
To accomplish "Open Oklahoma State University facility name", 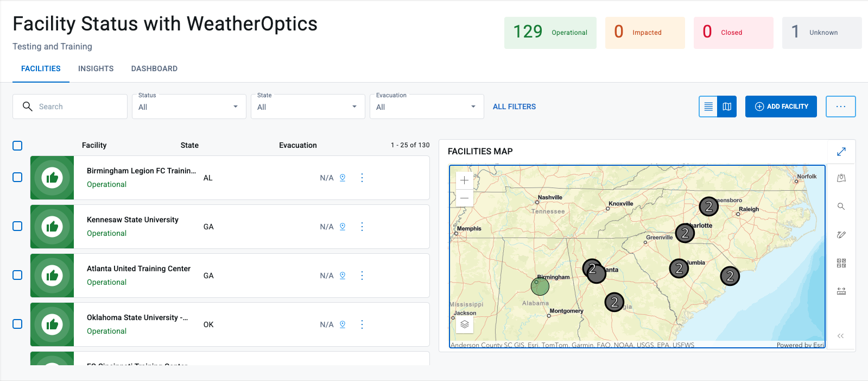I will [137, 317].
